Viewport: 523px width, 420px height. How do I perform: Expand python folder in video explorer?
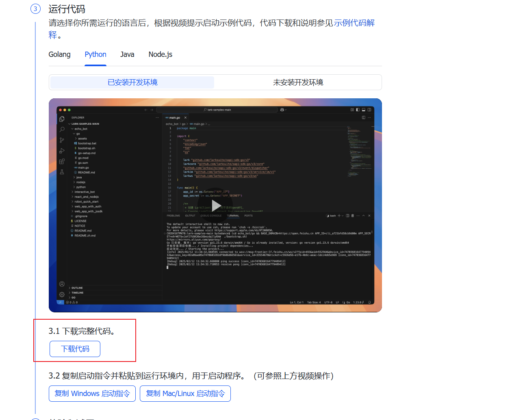coord(80,187)
